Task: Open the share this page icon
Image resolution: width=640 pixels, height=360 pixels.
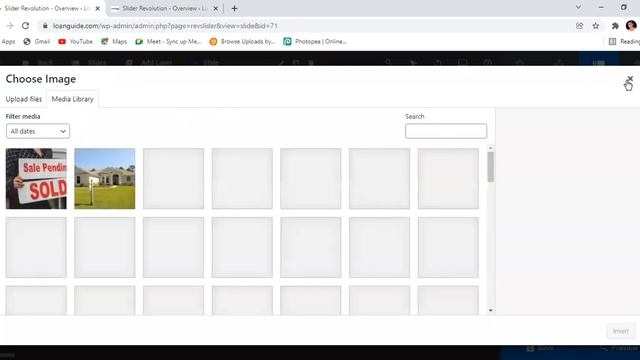Action: pos(580,26)
